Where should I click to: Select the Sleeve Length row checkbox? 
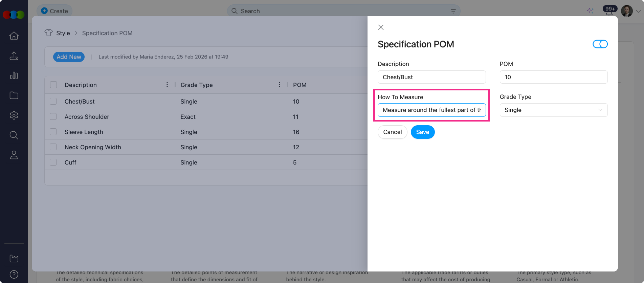[x=53, y=132]
